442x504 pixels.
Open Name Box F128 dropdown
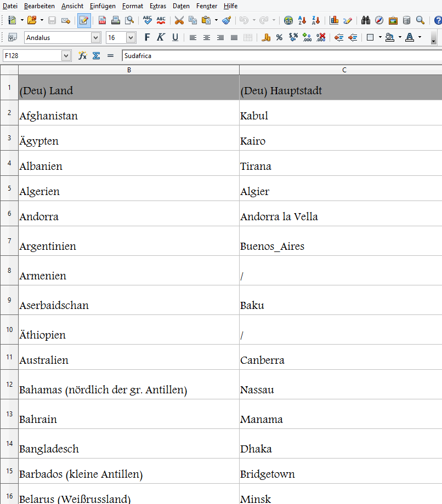point(66,56)
